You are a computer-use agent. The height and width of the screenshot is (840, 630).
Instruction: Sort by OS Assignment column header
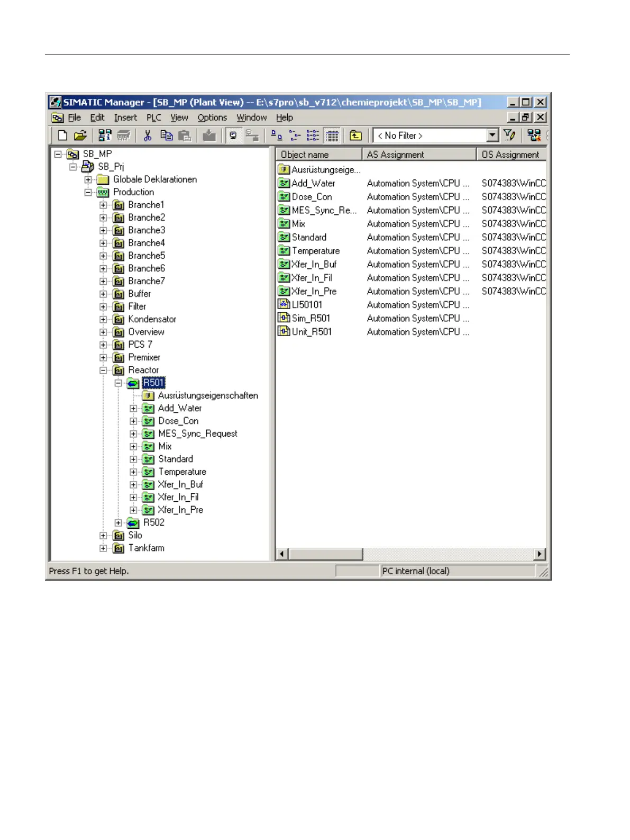click(x=512, y=155)
